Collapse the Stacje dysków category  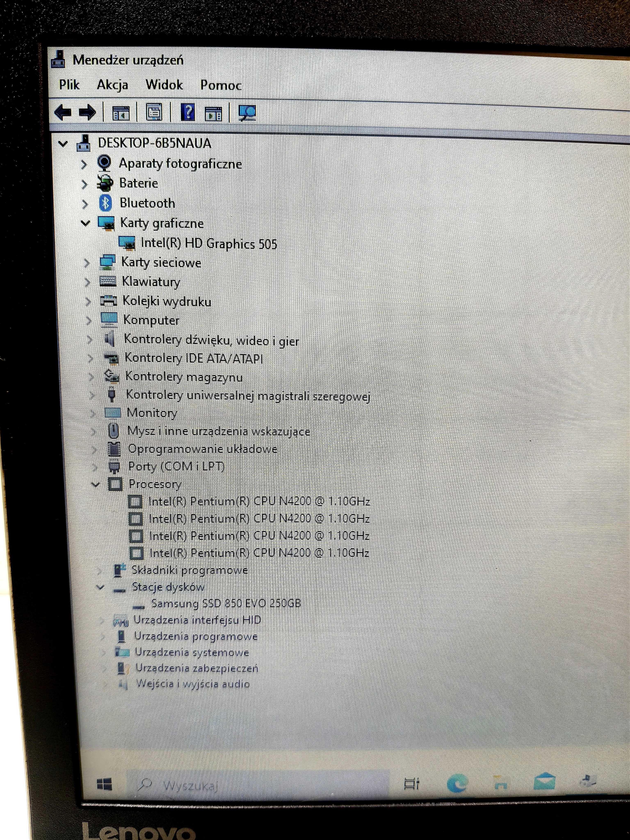(x=100, y=587)
